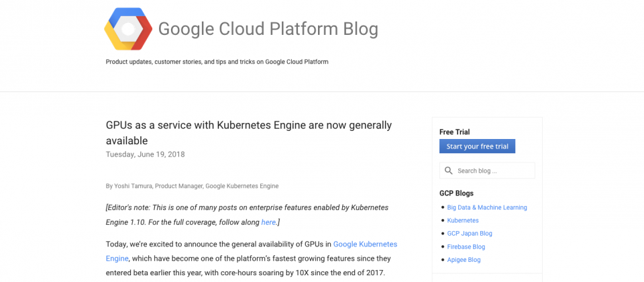This screenshot has height=282, width=644.
Task: Click the magnifying glass search icon
Action: [x=449, y=171]
